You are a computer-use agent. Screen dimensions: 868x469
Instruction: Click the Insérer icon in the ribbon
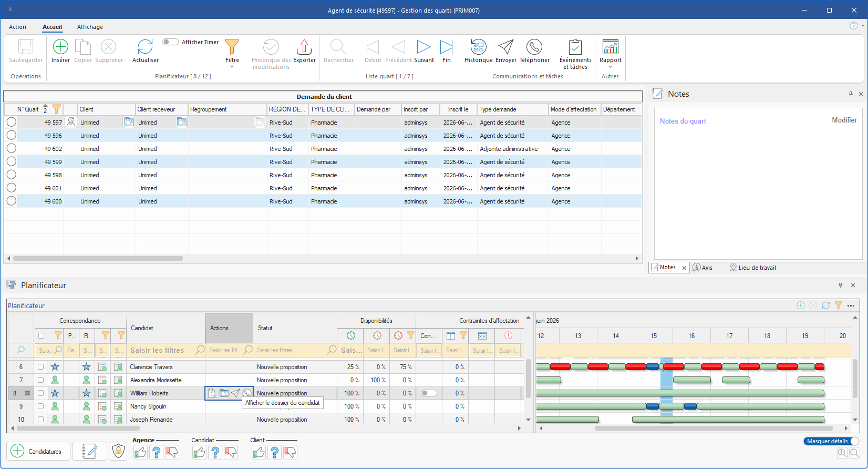click(60, 47)
